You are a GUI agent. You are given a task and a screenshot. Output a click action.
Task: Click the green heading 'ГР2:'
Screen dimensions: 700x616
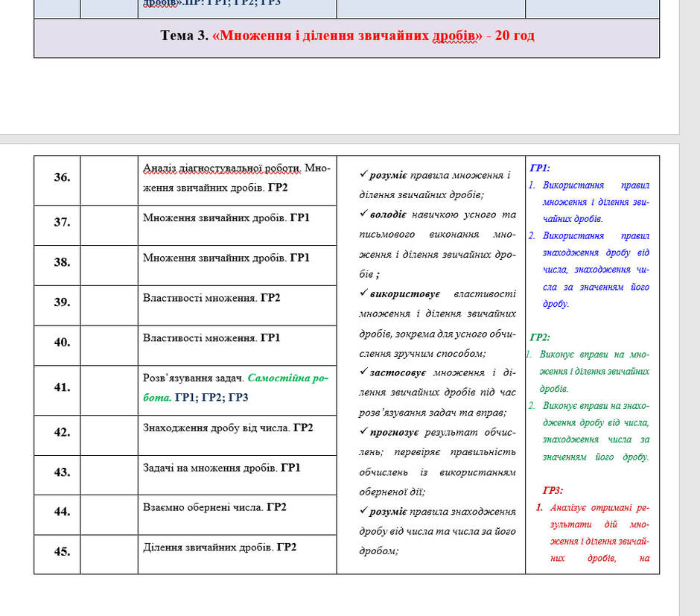coord(540,337)
